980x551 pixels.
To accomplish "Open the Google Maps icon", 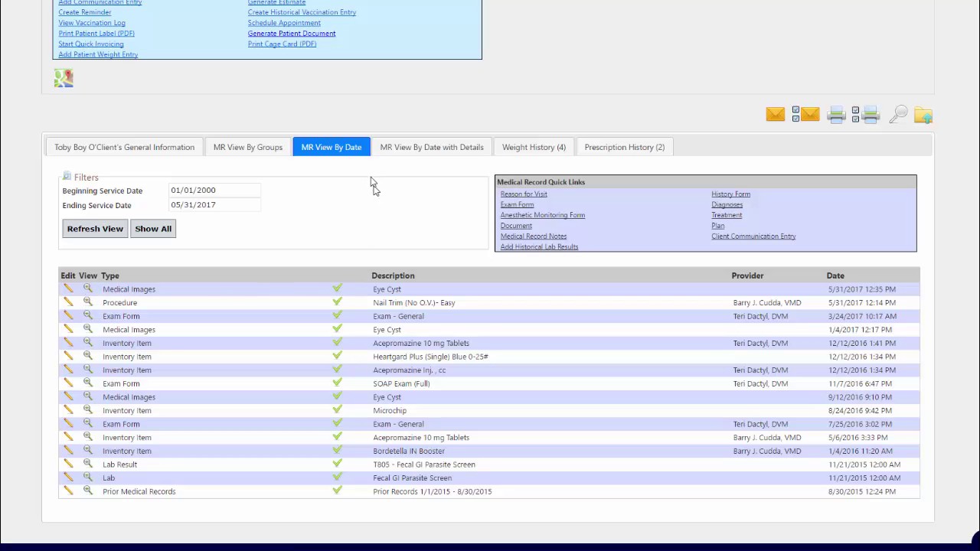I will click(64, 78).
